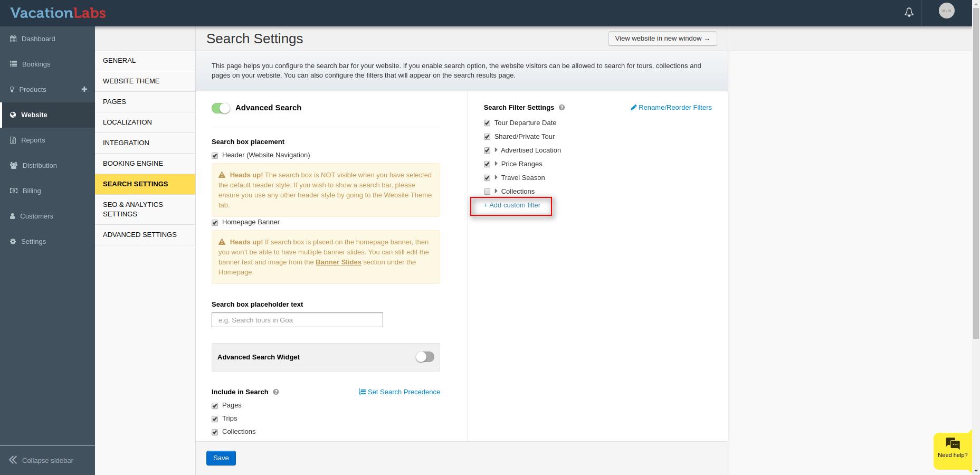Click the Save button
Viewport: 980px width, 475px height.
(x=221, y=458)
